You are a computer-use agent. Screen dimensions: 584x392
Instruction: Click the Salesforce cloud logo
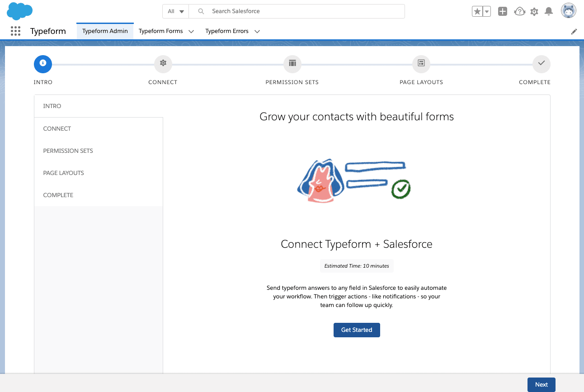coord(20,11)
